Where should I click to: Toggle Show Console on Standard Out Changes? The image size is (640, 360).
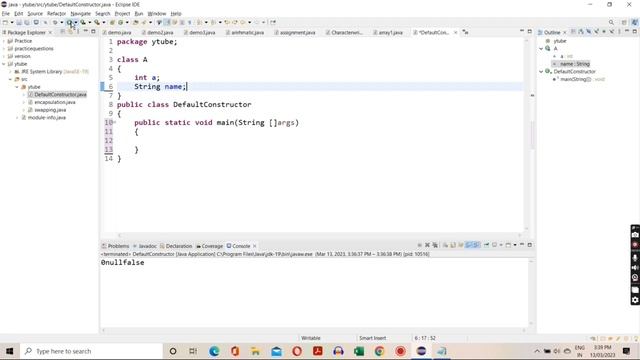coord(469,245)
